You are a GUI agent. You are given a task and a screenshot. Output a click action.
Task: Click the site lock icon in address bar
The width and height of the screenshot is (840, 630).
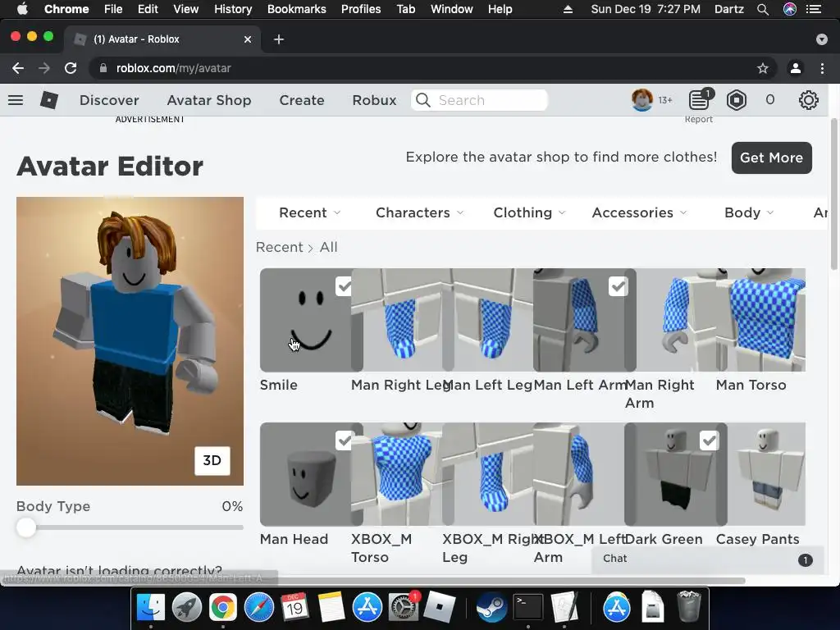pos(103,68)
